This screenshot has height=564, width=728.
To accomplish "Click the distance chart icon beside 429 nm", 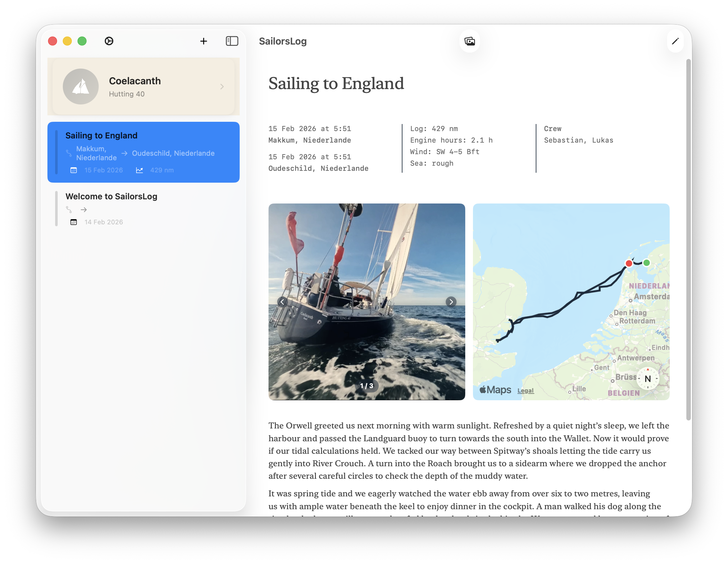I will tap(139, 170).
